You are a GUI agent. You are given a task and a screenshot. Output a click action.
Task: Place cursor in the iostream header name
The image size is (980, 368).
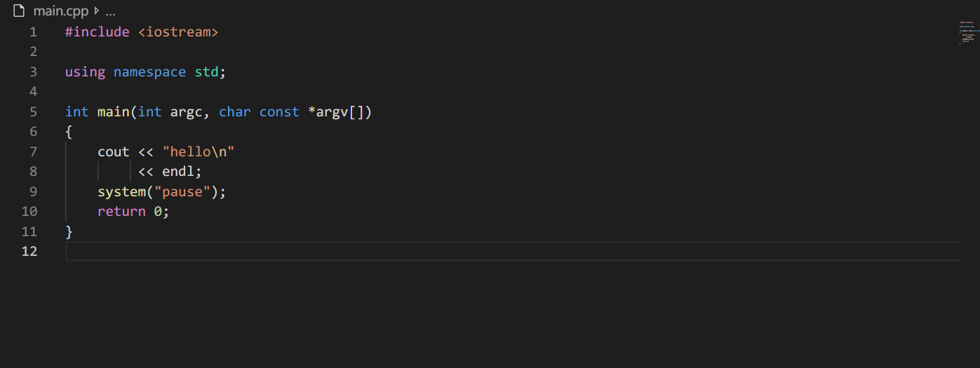(182, 32)
